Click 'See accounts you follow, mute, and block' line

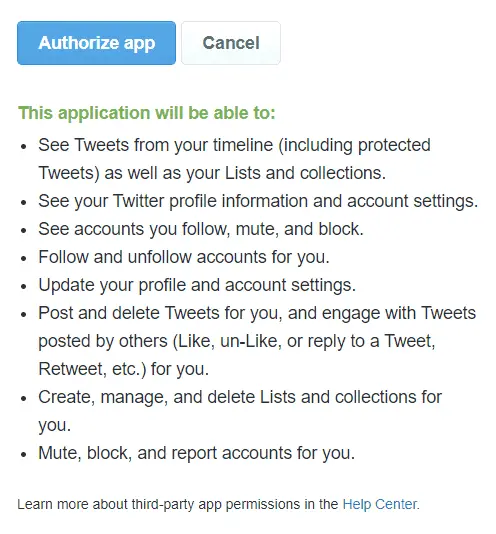pyautogui.click(x=201, y=229)
